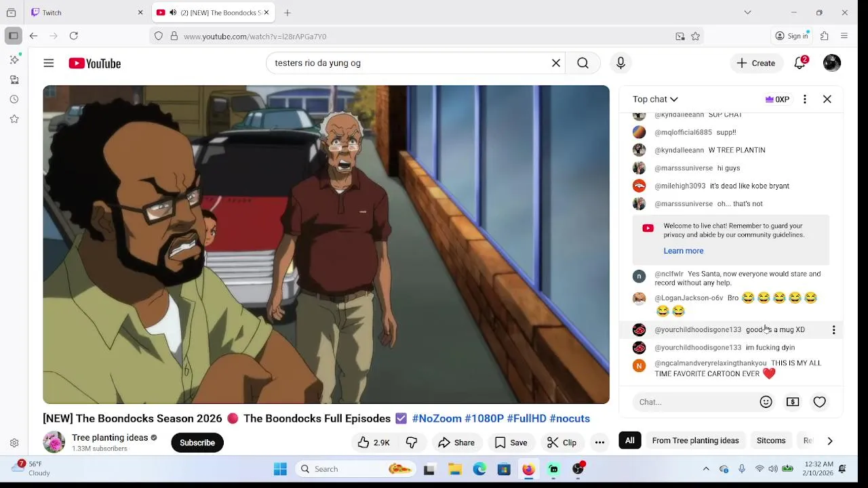Reload the page in browser toolbar
This screenshot has width=868, height=488.
coord(74,36)
